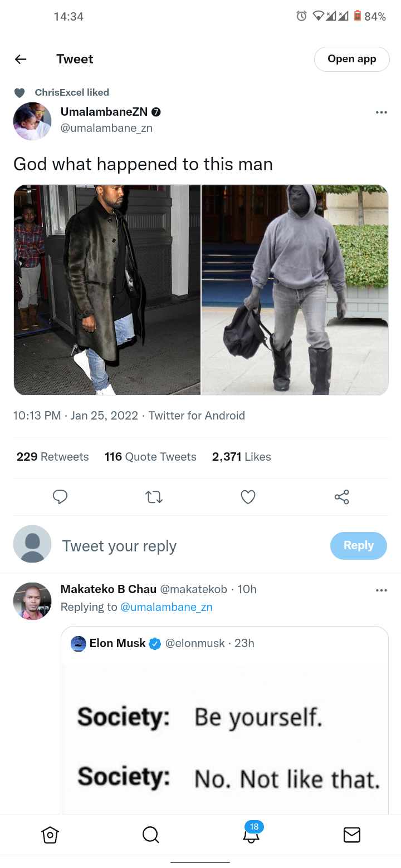This screenshot has width=401, height=868.
Task: View the 116 Quote Tweets list
Action: (150, 457)
